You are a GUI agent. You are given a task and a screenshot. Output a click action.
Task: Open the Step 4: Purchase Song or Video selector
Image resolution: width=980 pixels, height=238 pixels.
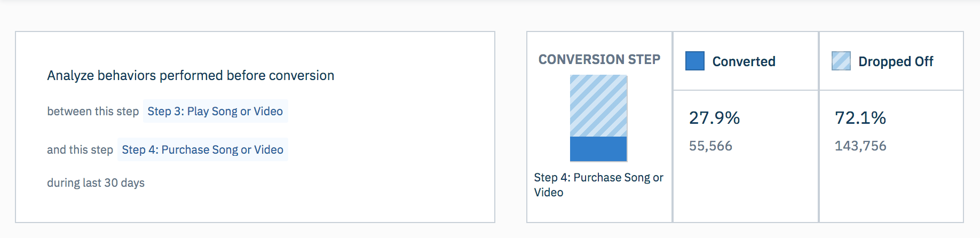[x=202, y=149]
